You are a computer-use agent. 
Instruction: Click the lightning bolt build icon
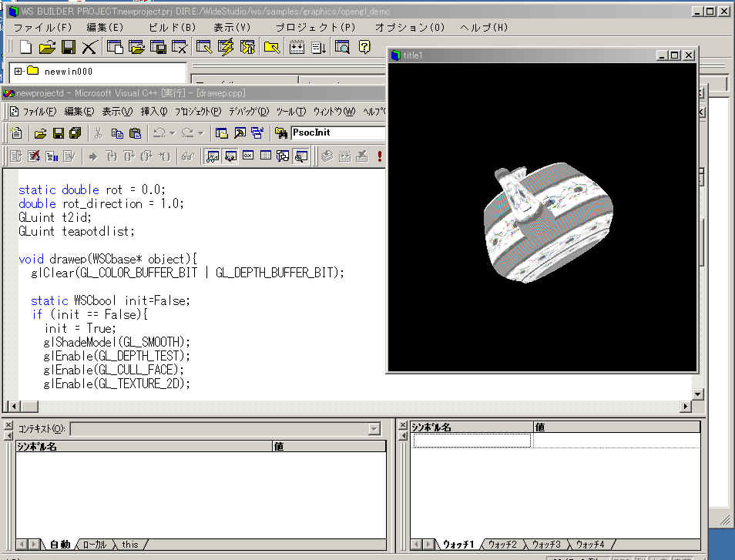226,48
